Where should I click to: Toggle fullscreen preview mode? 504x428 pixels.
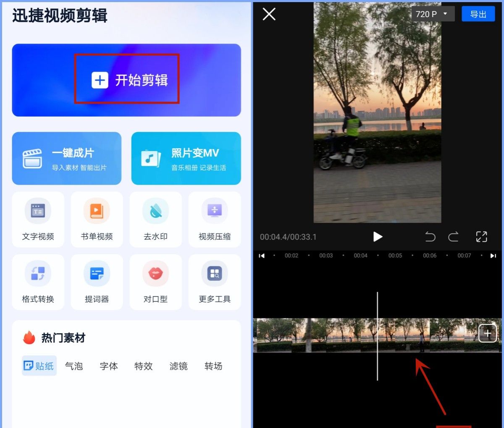481,237
